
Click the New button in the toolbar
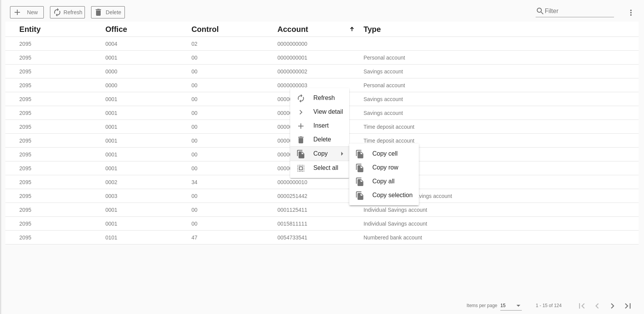pyautogui.click(x=27, y=12)
